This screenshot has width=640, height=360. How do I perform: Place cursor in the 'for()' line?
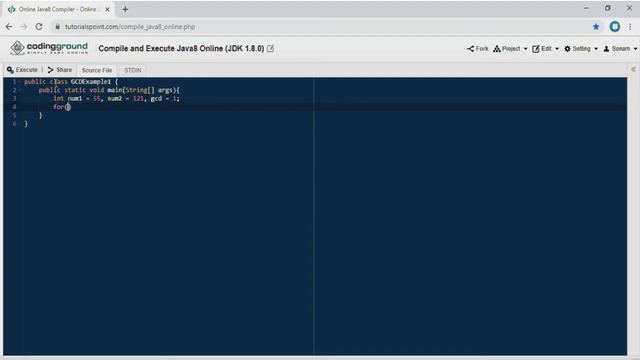point(62,107)
